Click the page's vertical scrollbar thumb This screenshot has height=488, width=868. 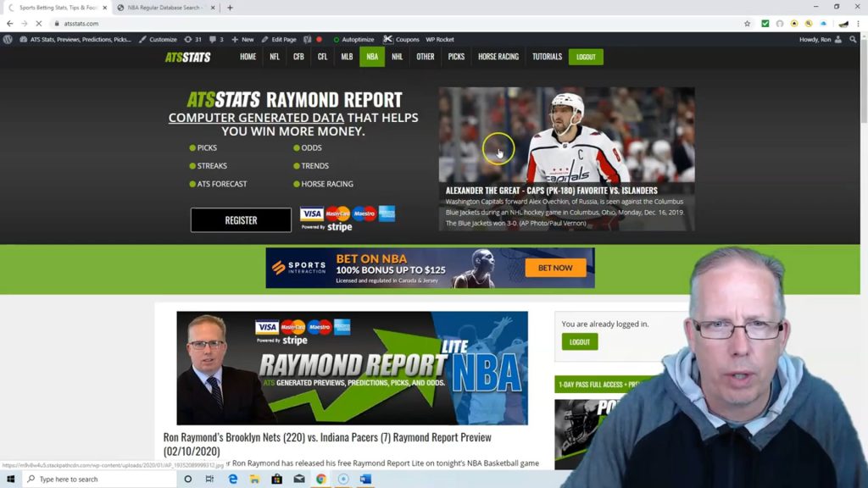(864, 83)
